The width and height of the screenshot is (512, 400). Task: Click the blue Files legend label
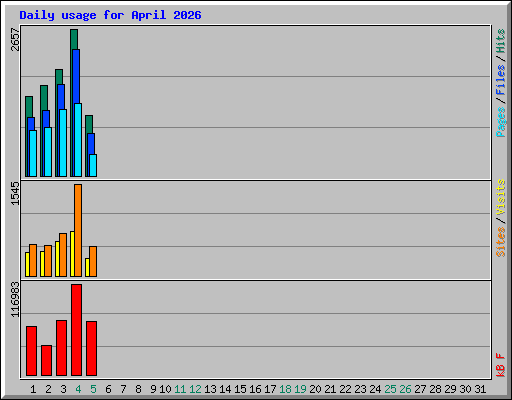[x=500, y=80]
